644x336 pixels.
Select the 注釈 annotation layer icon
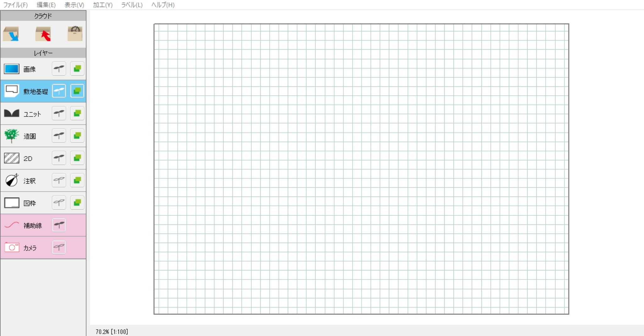coord(12,180)
